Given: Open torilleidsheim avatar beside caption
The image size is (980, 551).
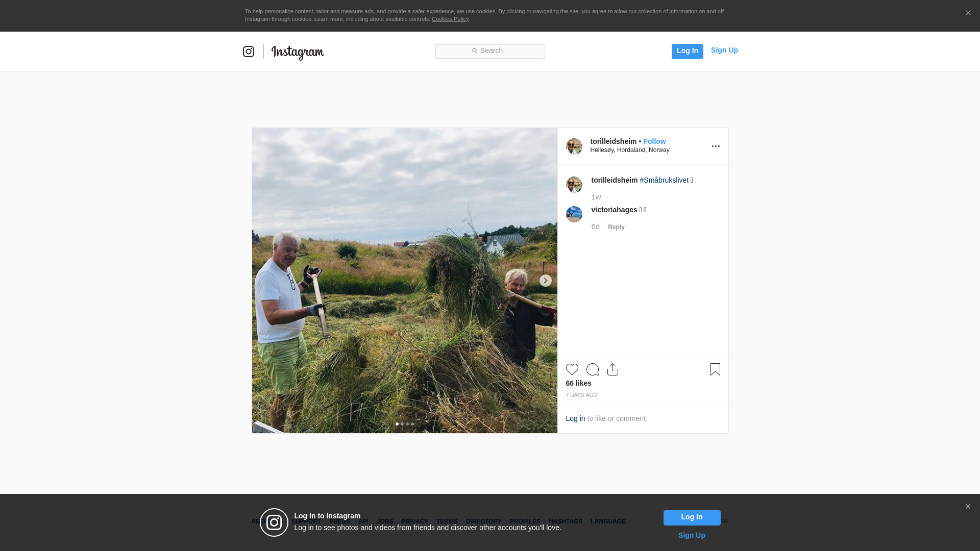Looking at the screenshot, I should click(574, 185).
